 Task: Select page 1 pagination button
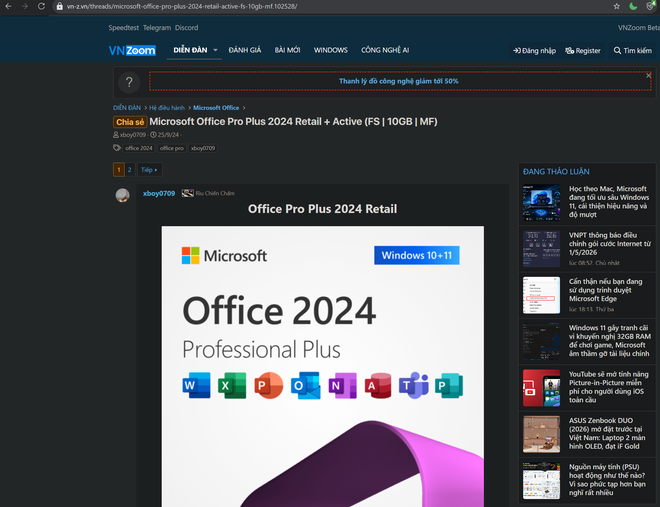(119, 170)
